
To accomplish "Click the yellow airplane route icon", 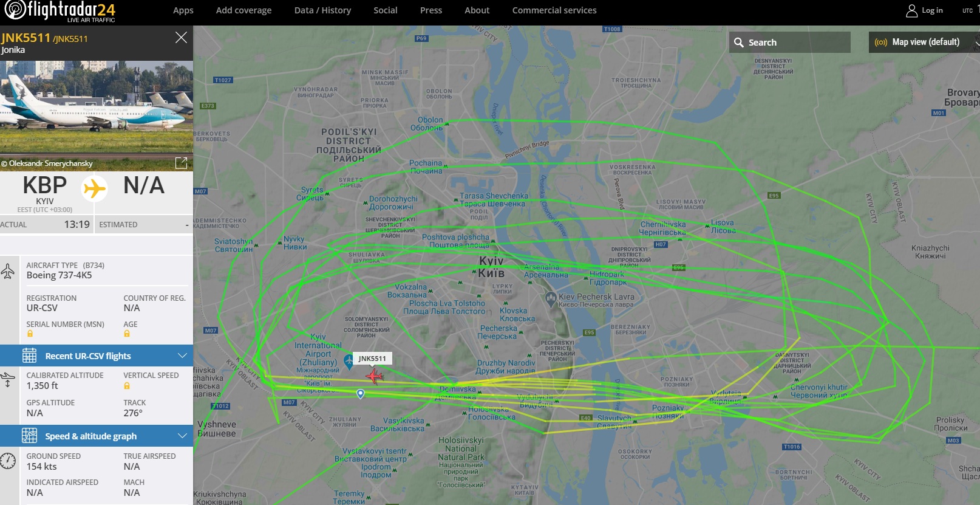I will [95, 188].
